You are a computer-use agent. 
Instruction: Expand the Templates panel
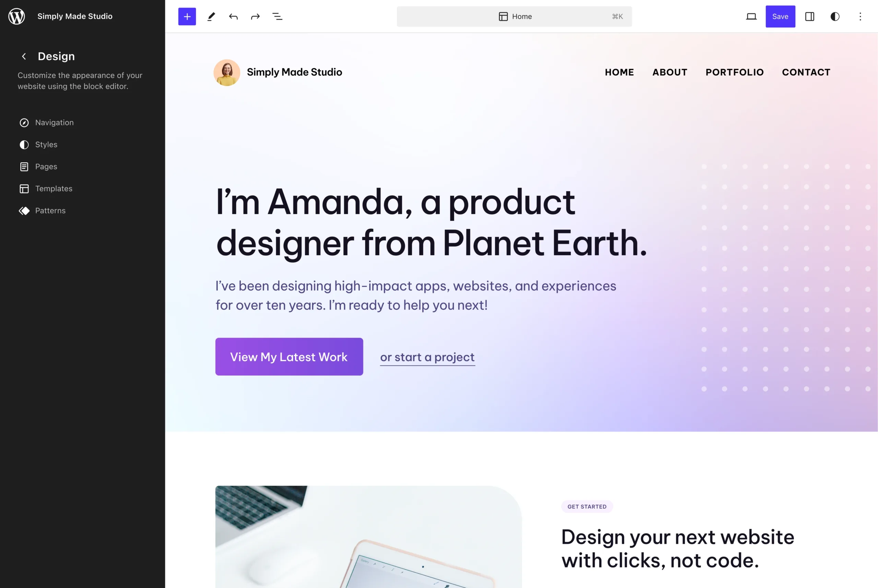point(53,188)
